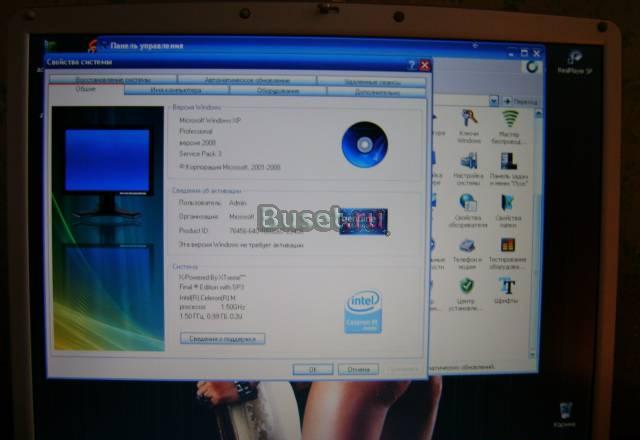The height and width of the screenshot is (440, 640).
Task: Open the Телефон и модем icon
Action: [x=467, y=254]
